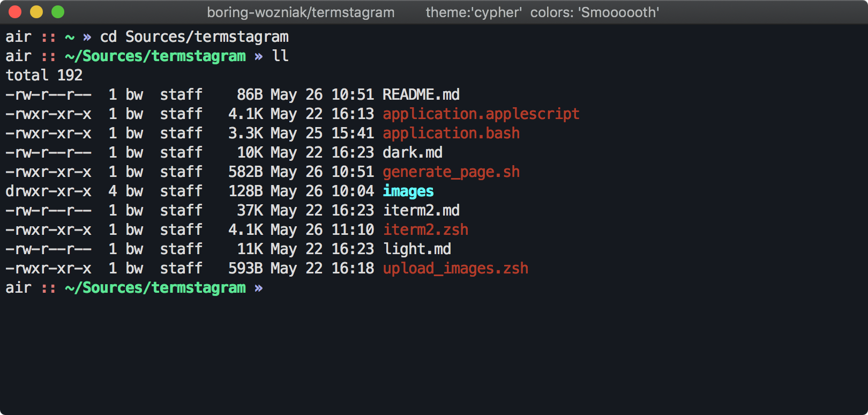The height and width of the screenshot is (415, 868).
Task: Click the iterm2.zsh filename
Action: click(x=425, y=230)
